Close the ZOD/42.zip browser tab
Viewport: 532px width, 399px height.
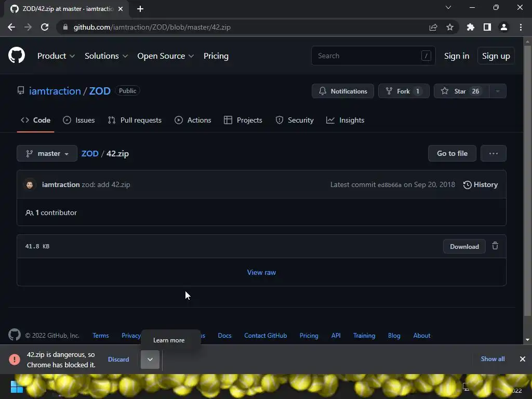click(121, 9)
